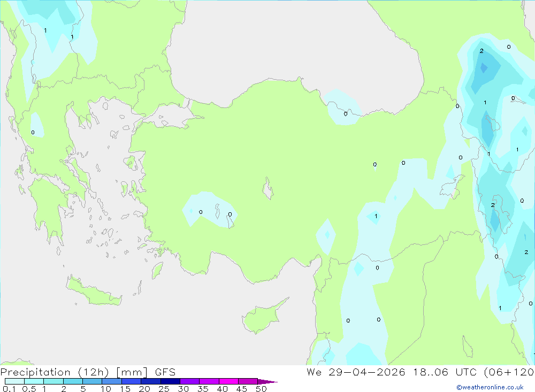535x392 pixels.
Task: Click the date "We 29-04-2026" label
Action: click(x=356, y=372)
